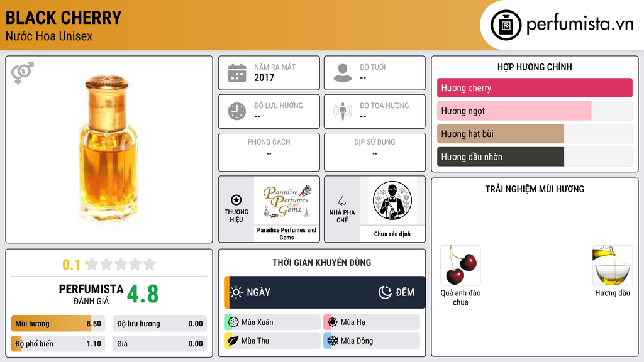Click the Perfumista đánh giá label
Viewport: 644px width, 362px height.
pos(91,294)
